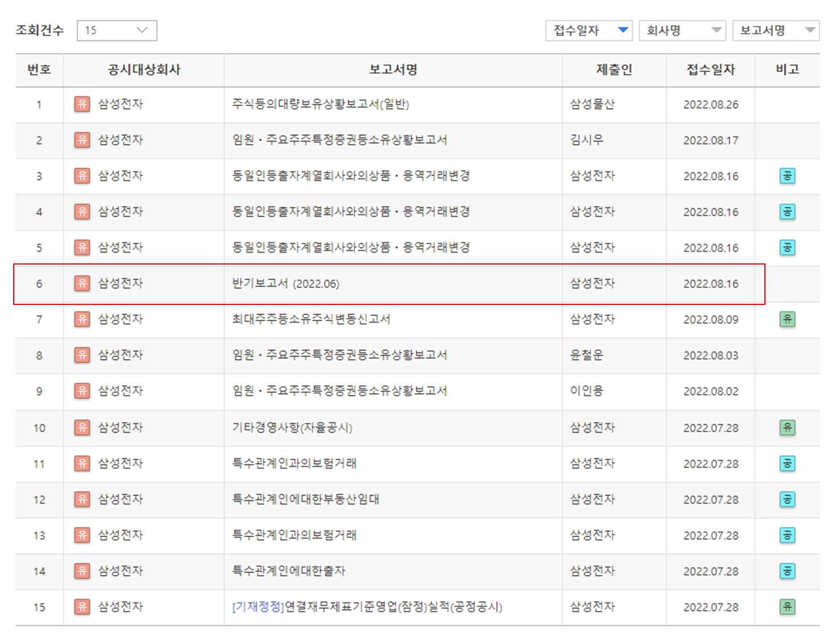The image size is (840, 640).
Task: Click the blue 공 remark icon in row 13
Action: (x=787, y=535)
